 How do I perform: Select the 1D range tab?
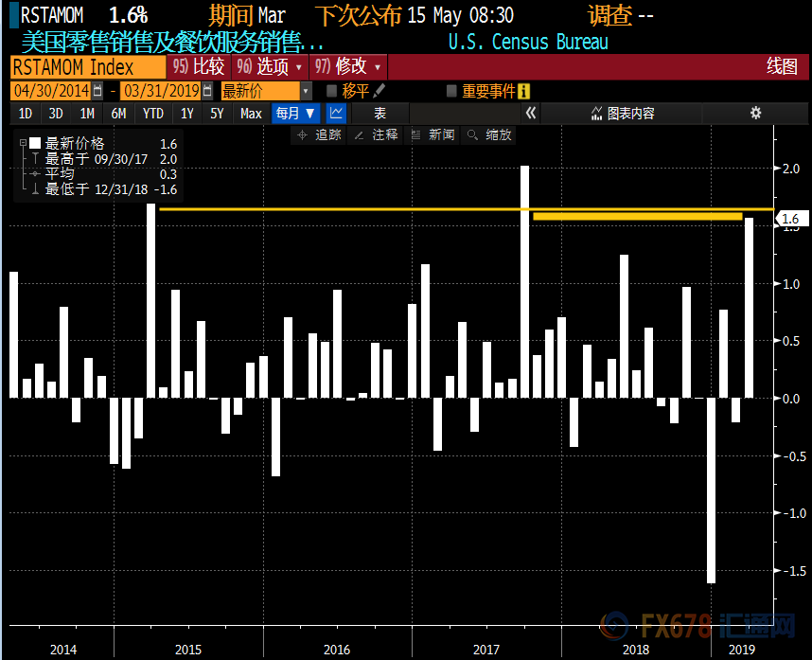tap(26, 113)
